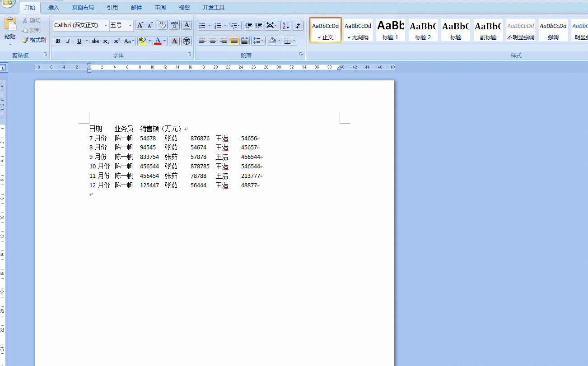Expand the Paste options arrow
The width and height of the screenshot is (588, 366).
pyautogui.click(x=10, y=44)
